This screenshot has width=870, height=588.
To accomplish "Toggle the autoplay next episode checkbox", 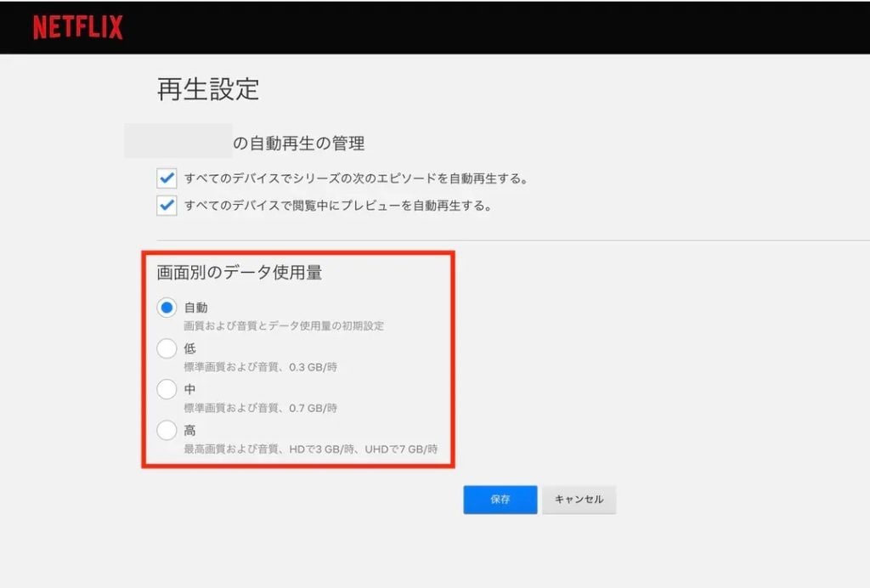I will point(167,179).
